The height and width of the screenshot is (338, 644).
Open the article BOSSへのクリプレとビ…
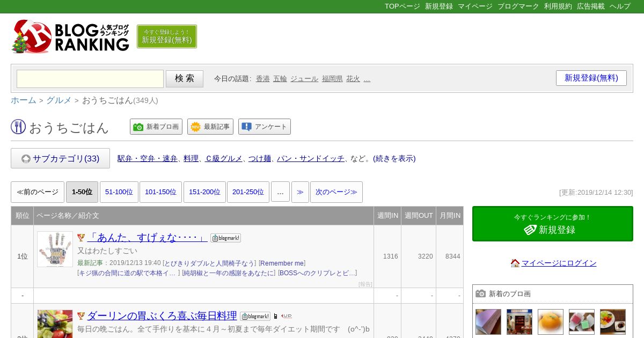pyautogui.click(x=317, y=273)
